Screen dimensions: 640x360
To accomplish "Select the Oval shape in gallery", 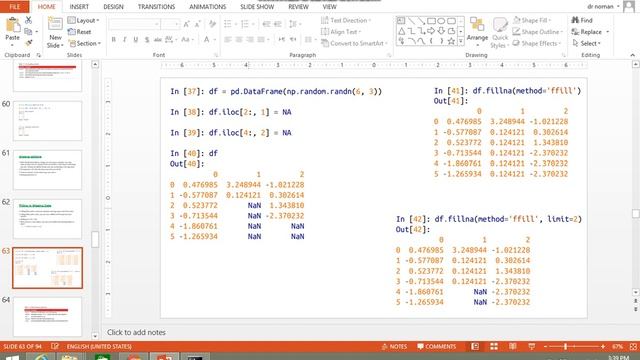I will point(441,20).
